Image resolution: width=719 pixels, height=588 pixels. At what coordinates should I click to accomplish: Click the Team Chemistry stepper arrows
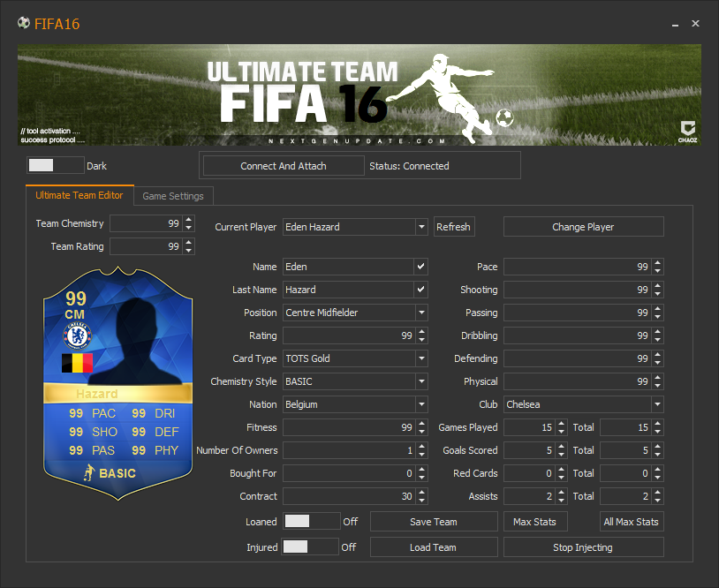pos(188,223)
